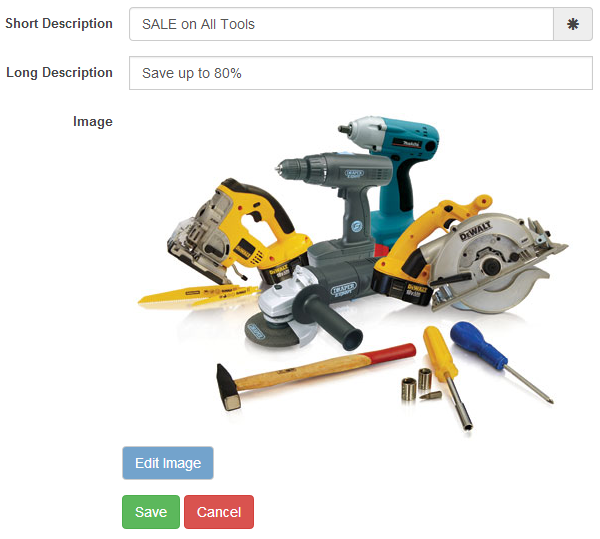The image size is (600, 539).
Task: Click the Image field label
Action: (93, 122)
